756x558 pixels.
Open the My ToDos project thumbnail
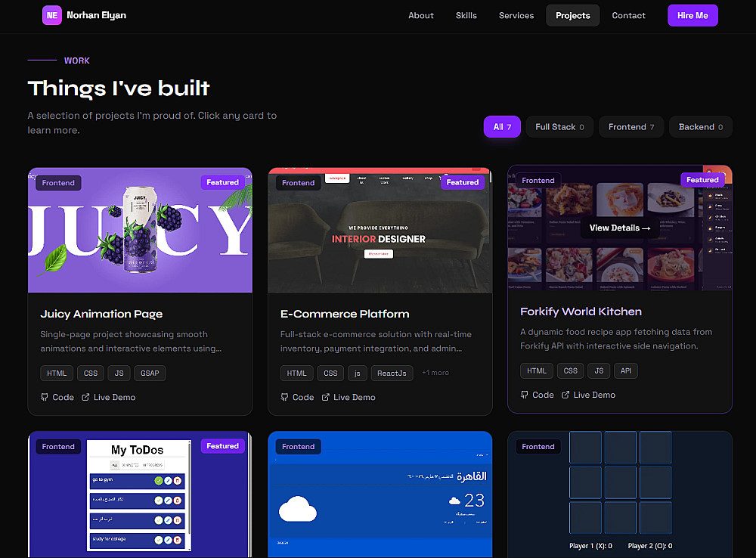(140, 494)
